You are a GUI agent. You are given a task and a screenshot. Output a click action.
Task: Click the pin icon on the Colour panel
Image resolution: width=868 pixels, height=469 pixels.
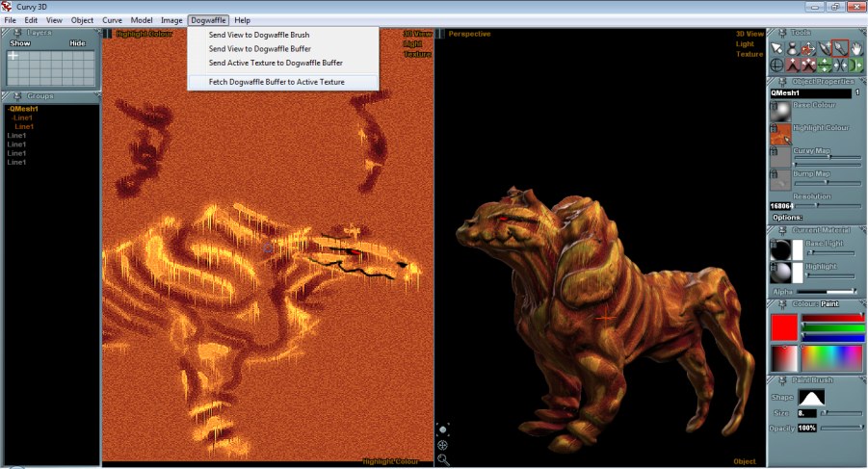pyautogui.click(x=782, y=303)
